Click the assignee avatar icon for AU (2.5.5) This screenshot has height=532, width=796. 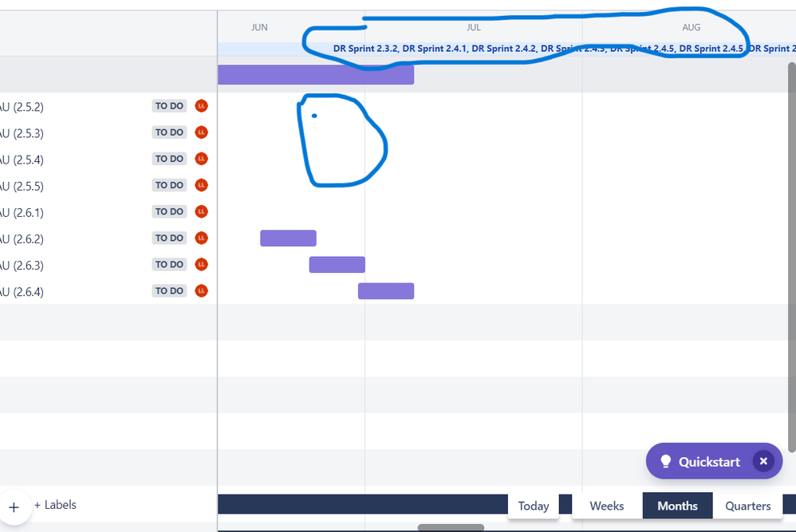(x=201, y=185)
